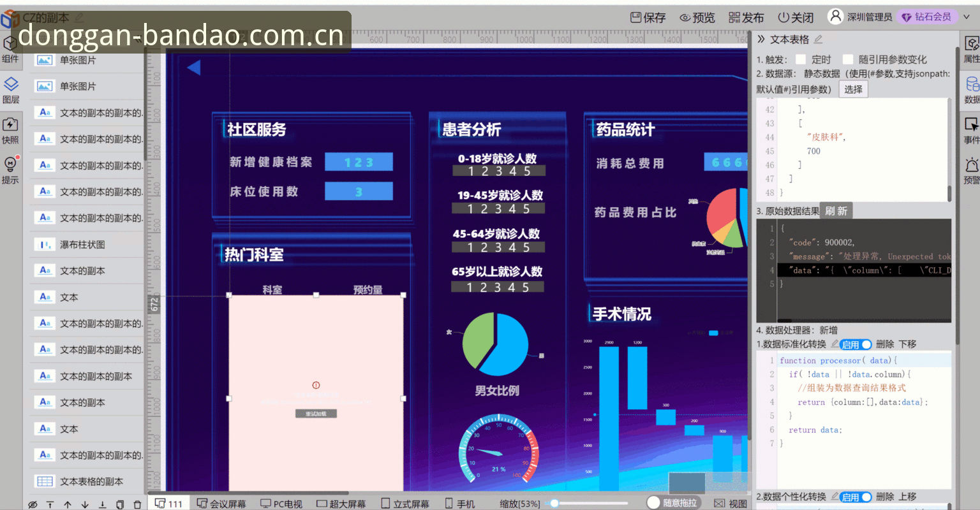The height and width of the screenshot is (510, 980).
Task: Expand the dropdown chevron next to 钻石会员
Action: [x=967, y=17]
